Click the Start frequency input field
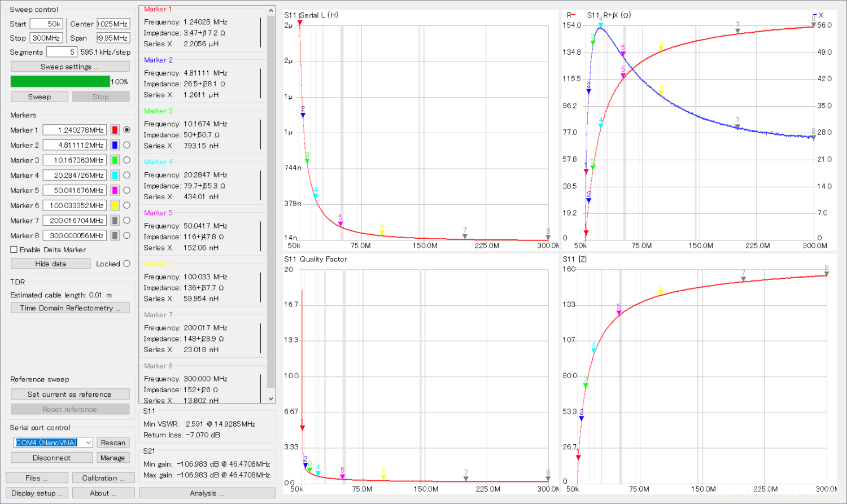 click(x=46, y=24)
